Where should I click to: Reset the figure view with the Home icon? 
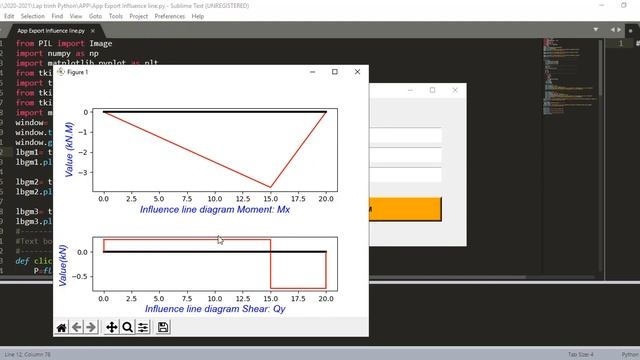(62, 327)
